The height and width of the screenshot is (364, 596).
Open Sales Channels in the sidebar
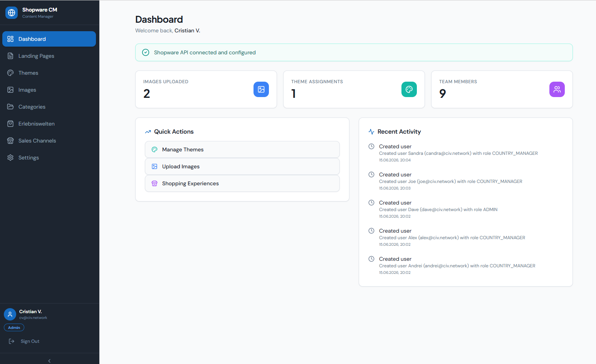49,141
